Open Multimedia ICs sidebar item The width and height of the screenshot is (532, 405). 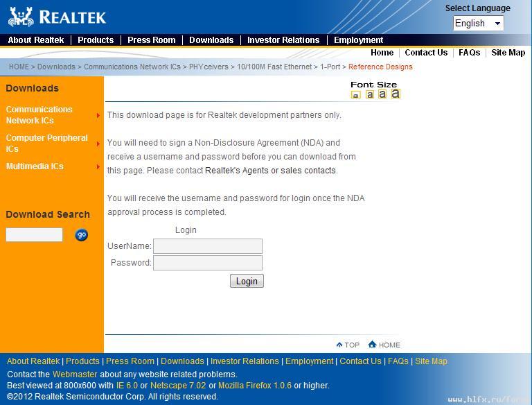coord(35,166)
